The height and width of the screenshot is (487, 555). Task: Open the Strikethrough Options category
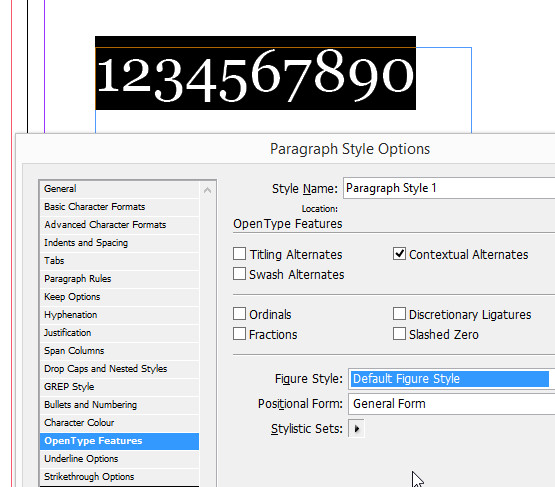click(119, 477)
